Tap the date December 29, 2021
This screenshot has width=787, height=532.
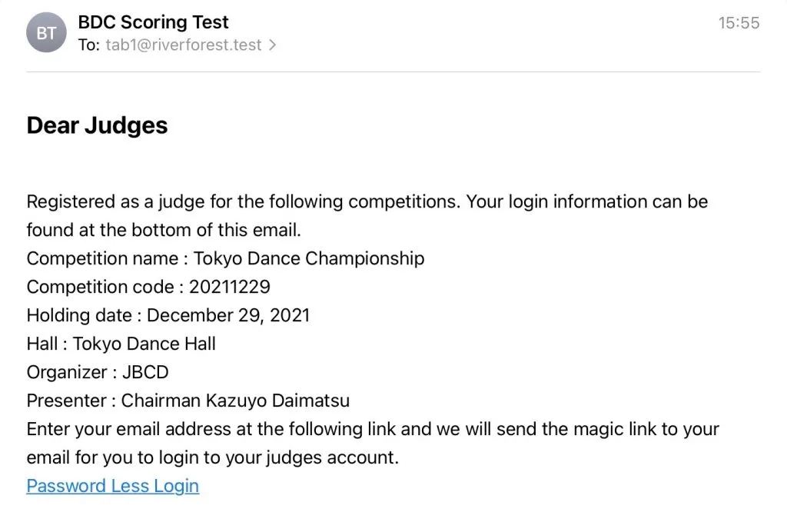(228, 315)
